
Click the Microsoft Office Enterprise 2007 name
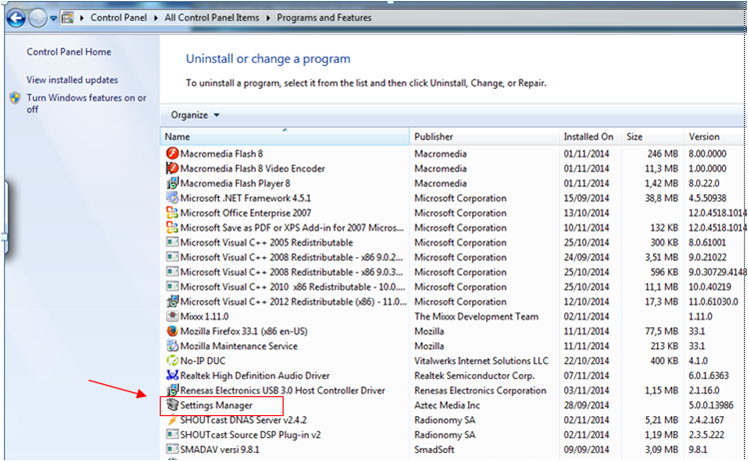246,213
